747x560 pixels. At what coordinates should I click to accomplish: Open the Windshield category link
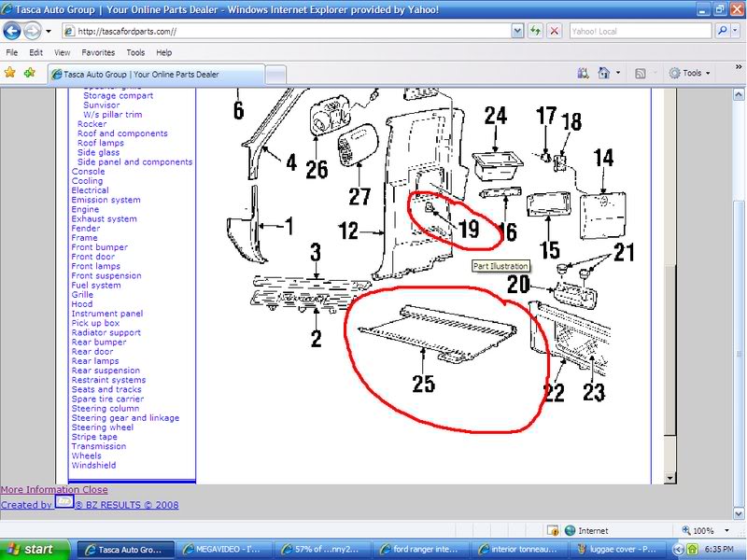(93, 465)
